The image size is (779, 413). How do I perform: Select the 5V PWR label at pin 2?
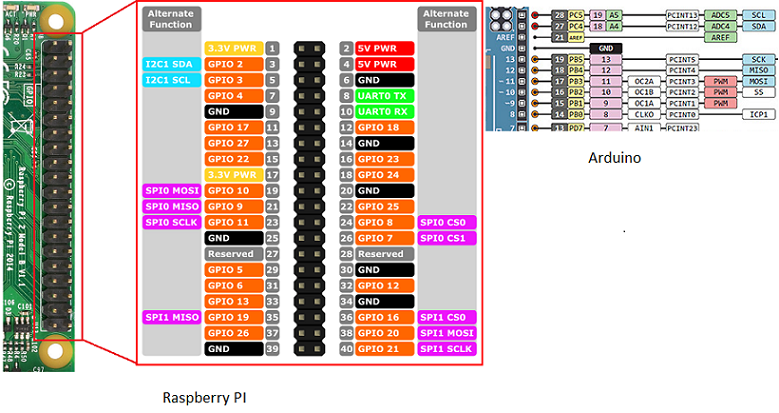click(x=385, y=48)
